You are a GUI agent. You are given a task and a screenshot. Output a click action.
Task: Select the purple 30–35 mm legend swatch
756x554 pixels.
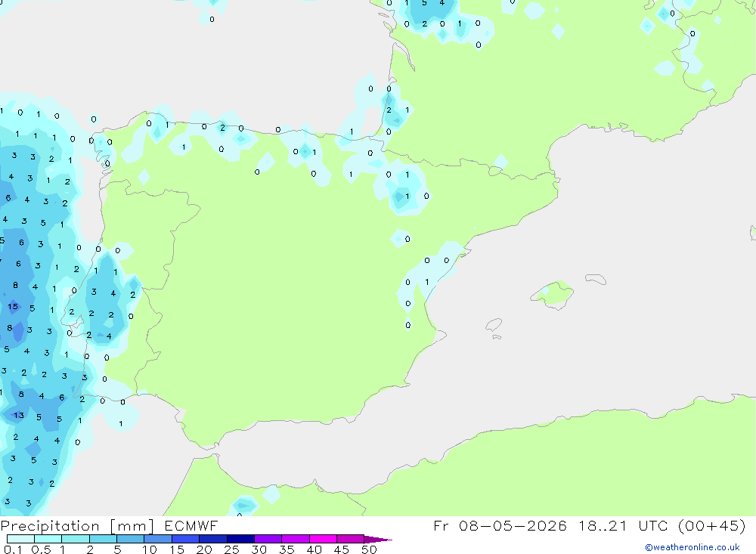click(268, 539)
